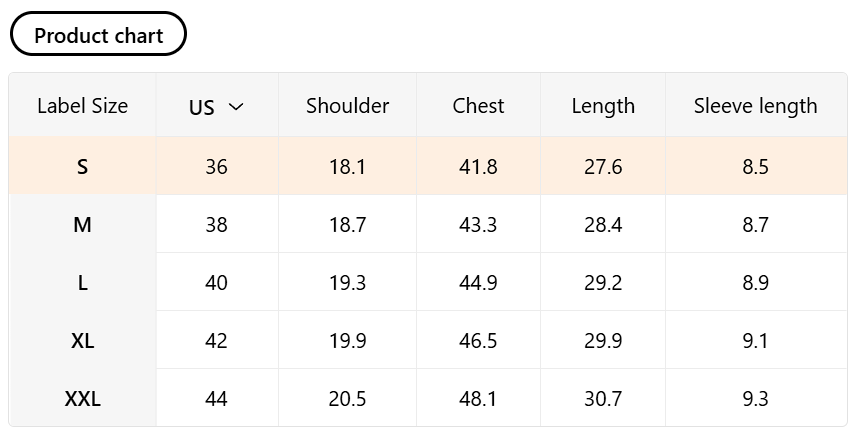Screen dimensions: 856x433
Task: Click the US size 36 cell
Action: [x=216, y=167]
